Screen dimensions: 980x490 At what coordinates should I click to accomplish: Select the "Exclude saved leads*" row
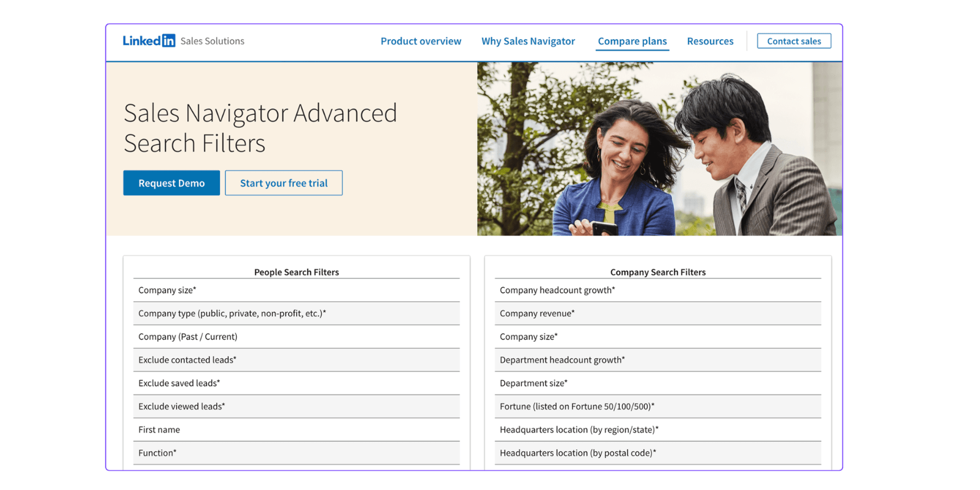click(x=296, y=383)
